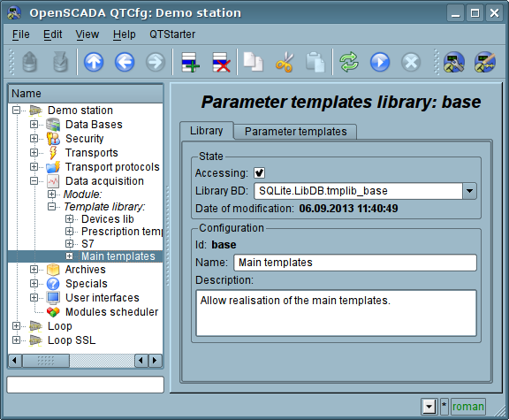Viewport: 509px width, 420px height.
Task: Expand the Loop SSL station node
Action: (16, 340)
